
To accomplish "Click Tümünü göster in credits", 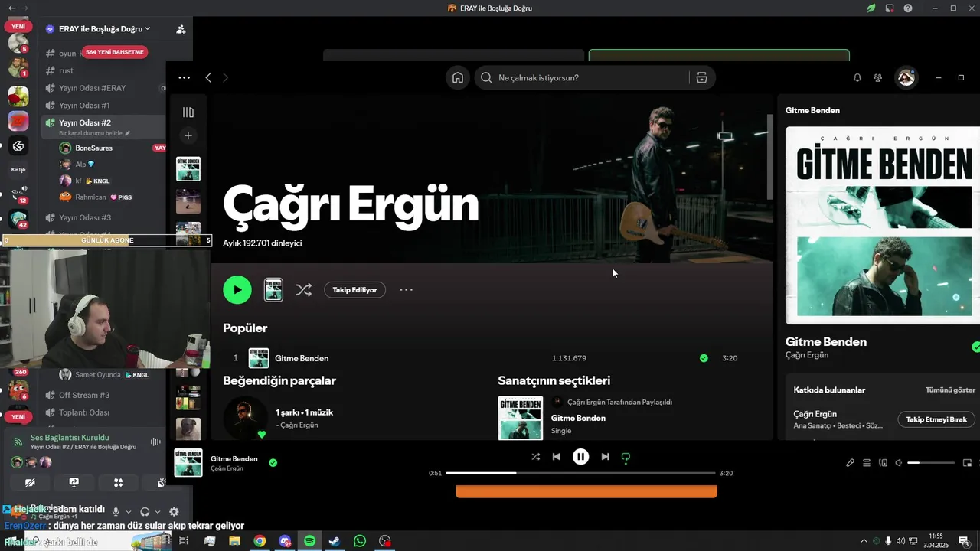I will 950,390.
